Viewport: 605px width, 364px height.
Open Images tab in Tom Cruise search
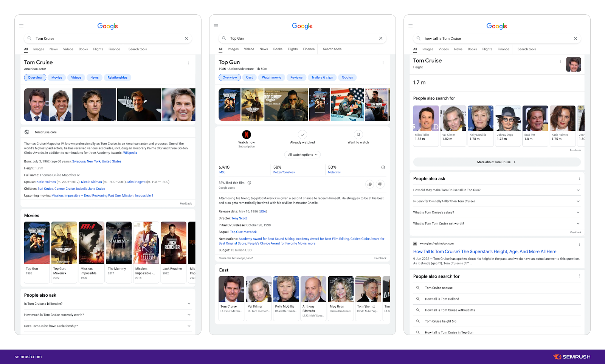pyautogui.click(x=39, y=49)
